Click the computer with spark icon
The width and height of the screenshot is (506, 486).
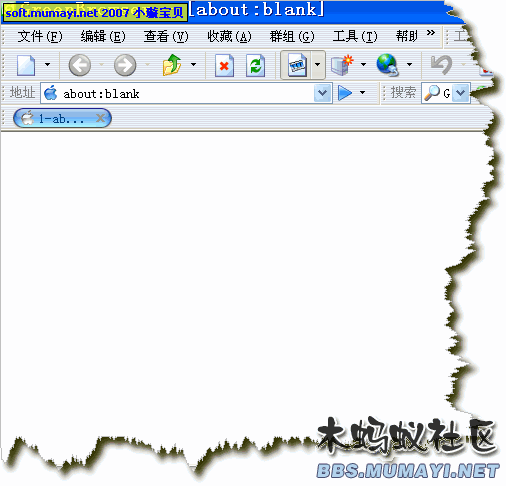point(342,65)
